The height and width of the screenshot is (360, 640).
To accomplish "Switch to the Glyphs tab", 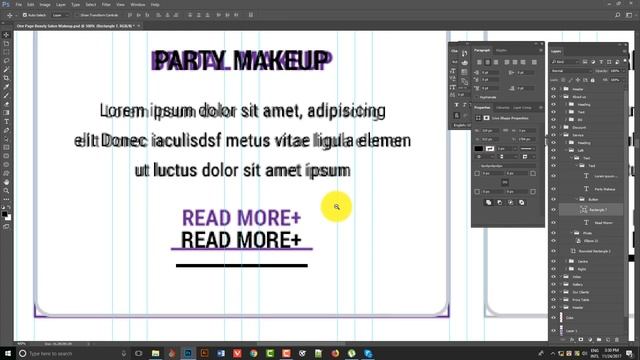I will [501, 50].
